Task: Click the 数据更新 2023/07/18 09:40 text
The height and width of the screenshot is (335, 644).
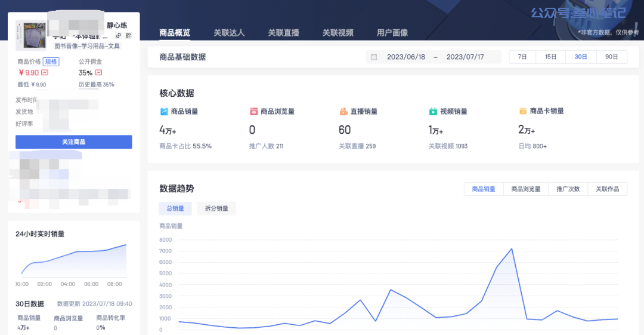Action: 94,304
